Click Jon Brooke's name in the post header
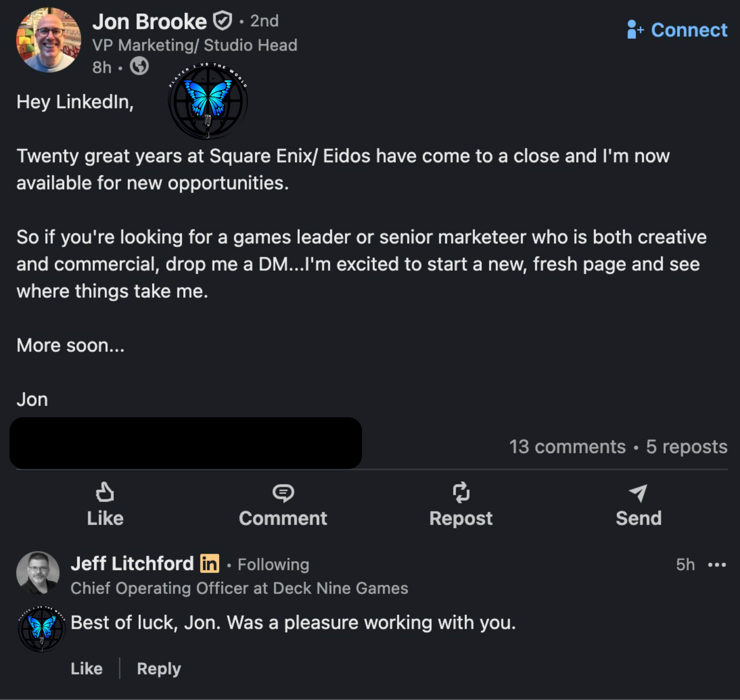Screen dimensions: 740x700 point(149,21)
